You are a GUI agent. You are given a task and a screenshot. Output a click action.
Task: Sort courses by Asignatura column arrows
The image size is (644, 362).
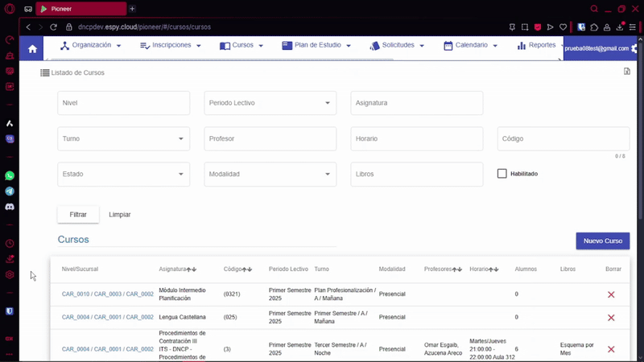192,269
